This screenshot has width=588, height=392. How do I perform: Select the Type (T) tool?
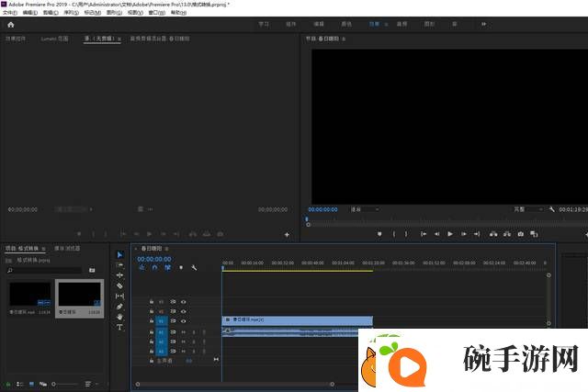[x=119, y=327]
